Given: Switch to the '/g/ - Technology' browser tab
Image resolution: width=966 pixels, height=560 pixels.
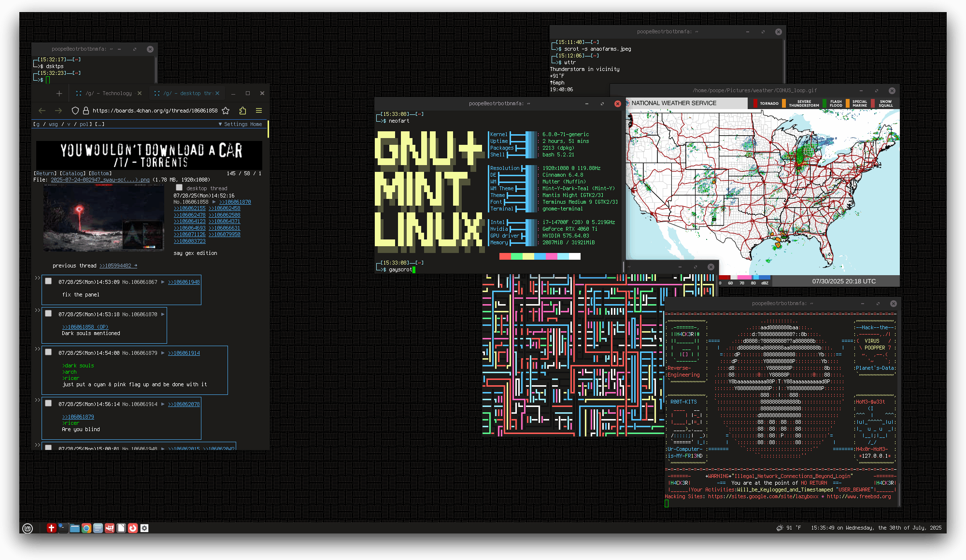Looking at the screenshot, I should pos(108,94).
